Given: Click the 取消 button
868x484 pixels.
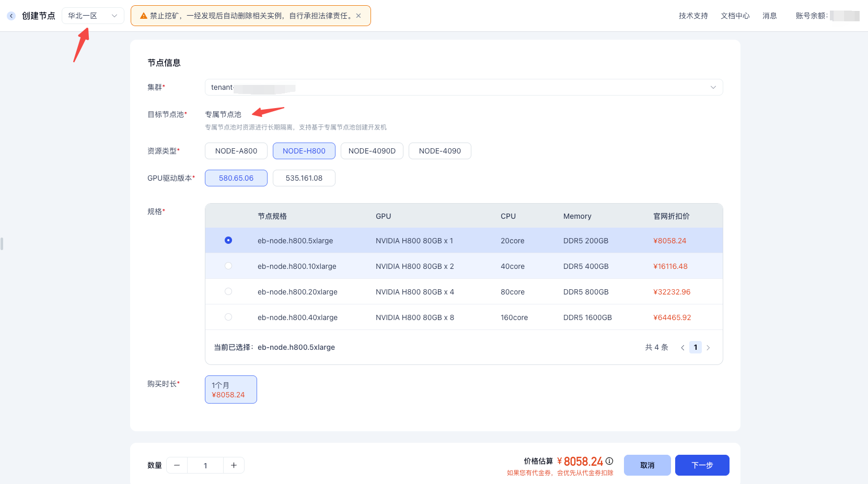Looking at the screenshot, I should [x=647, y=465].
